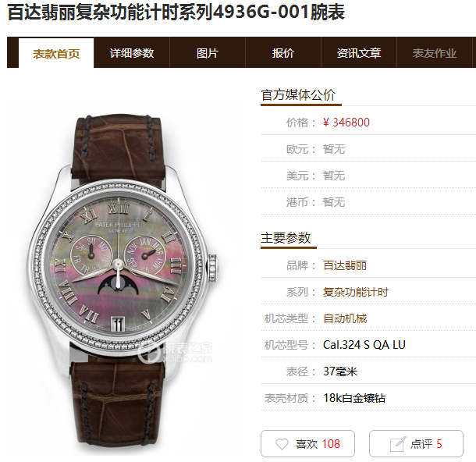Click the 18k白金镶钻 case material value

pyautogui.click(x=354, y=398)
